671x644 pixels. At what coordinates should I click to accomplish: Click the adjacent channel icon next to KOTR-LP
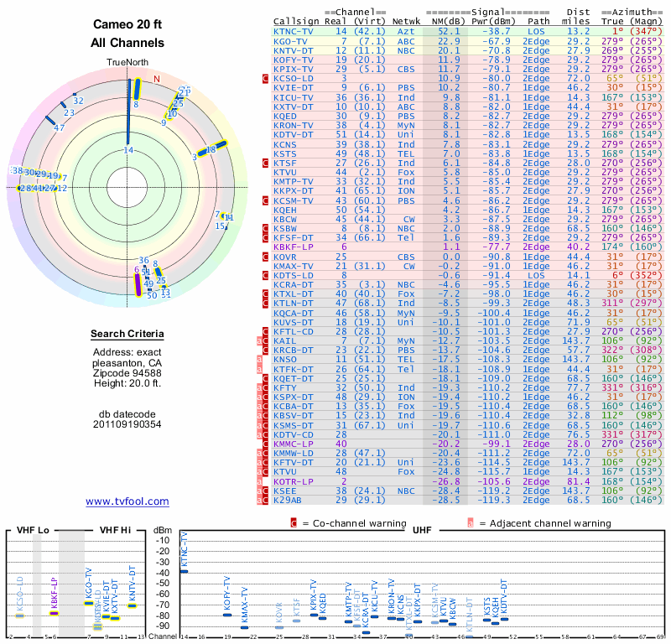click(260, 481)
